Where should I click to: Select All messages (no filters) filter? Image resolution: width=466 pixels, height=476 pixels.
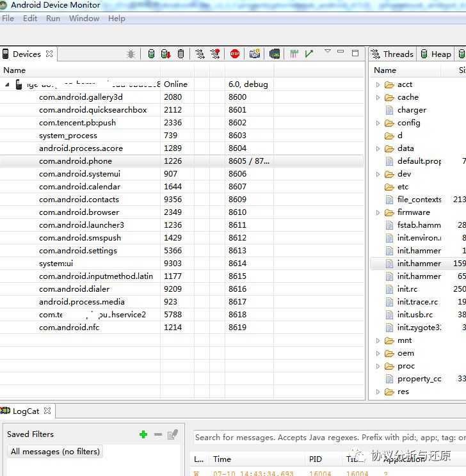55,452
